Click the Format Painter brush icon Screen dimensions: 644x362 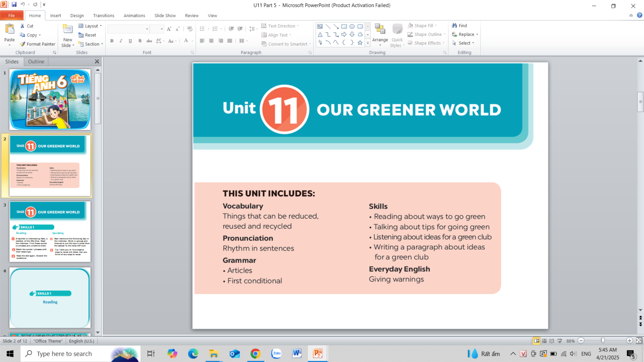(x=22, y=44)
